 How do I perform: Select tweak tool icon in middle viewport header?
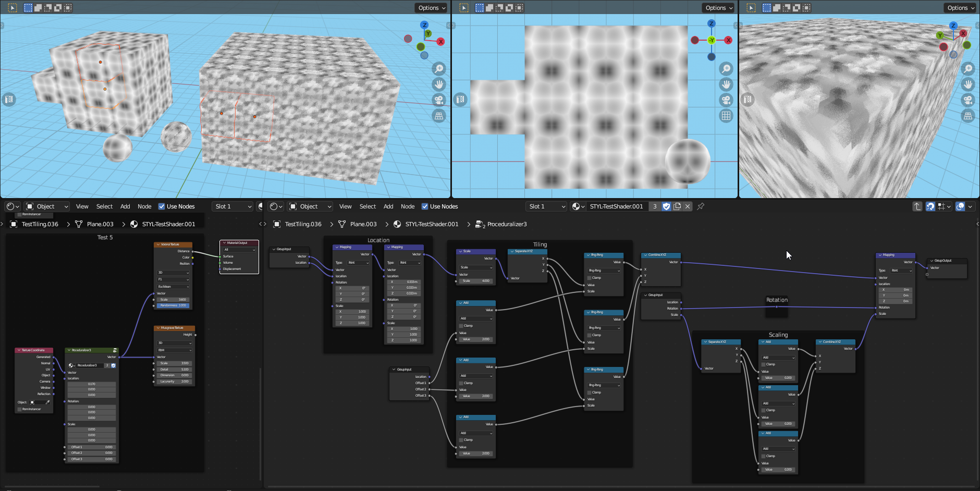click(464, 8)
